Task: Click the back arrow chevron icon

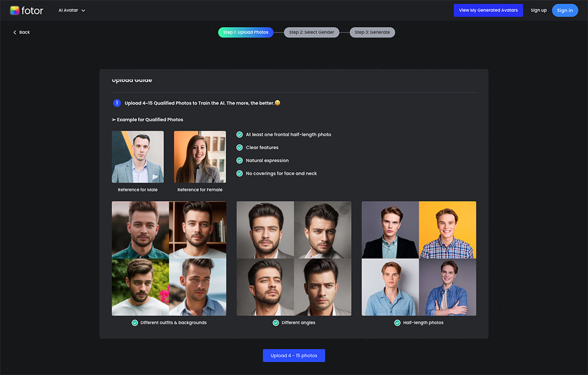Action: coord(15,32)
